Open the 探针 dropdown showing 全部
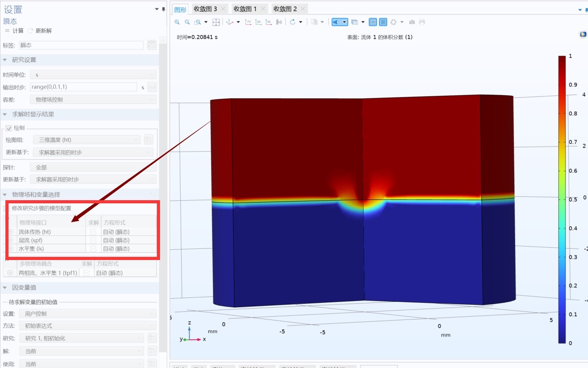The image size is (588, 368). pos(93,167)
